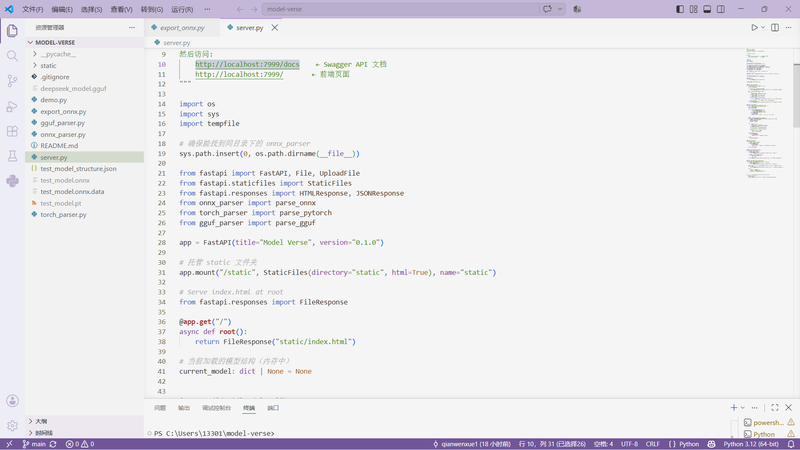Show errors and warnings problems count
The image size is (800, 450).
pos(80,444)
